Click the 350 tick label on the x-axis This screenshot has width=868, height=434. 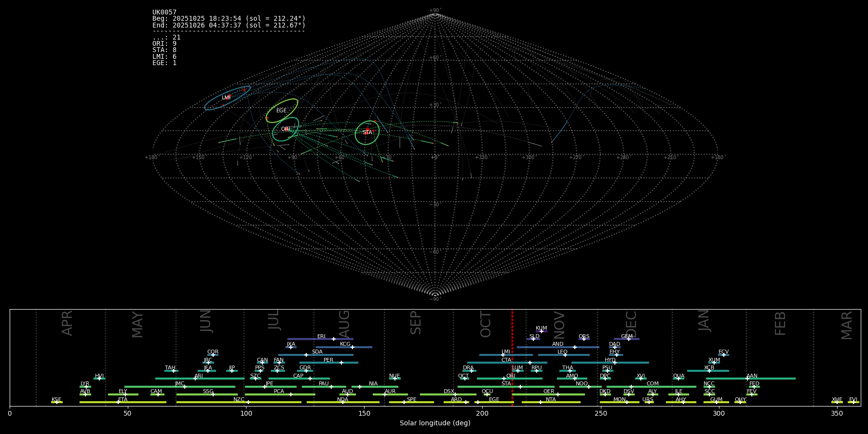pyautogui.click(x=837, y=413)
